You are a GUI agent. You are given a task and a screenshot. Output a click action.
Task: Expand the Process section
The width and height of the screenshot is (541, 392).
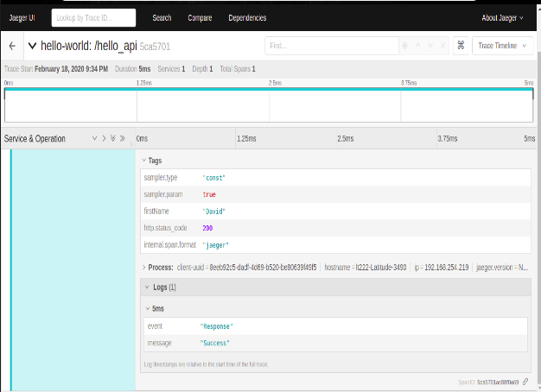(x=157, y=267)
